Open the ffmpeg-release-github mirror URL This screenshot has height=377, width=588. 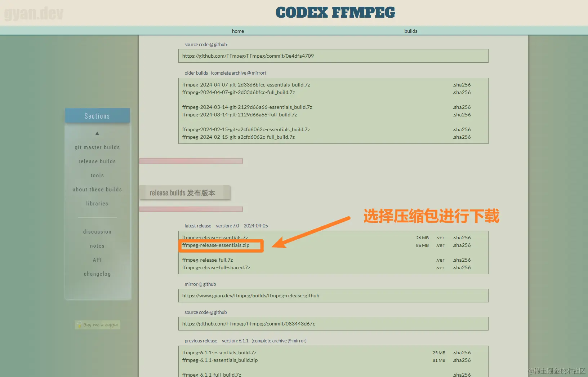point(251,296)
